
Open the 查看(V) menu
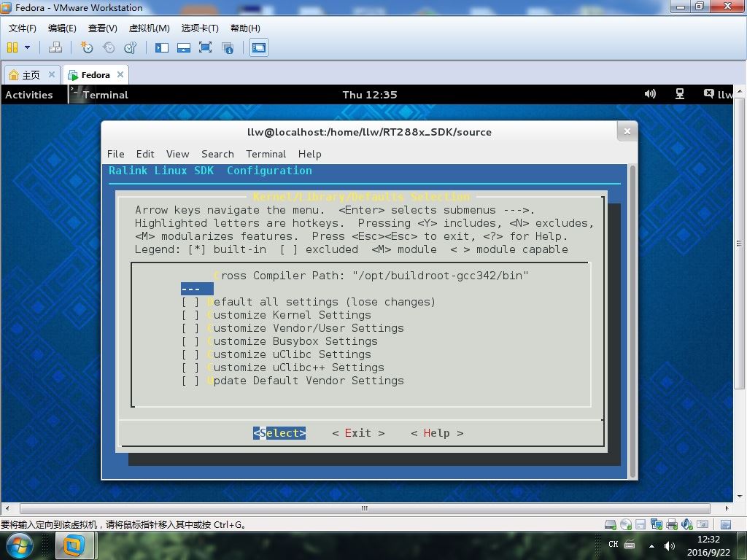pyautogui.click(x=103, y=28)
